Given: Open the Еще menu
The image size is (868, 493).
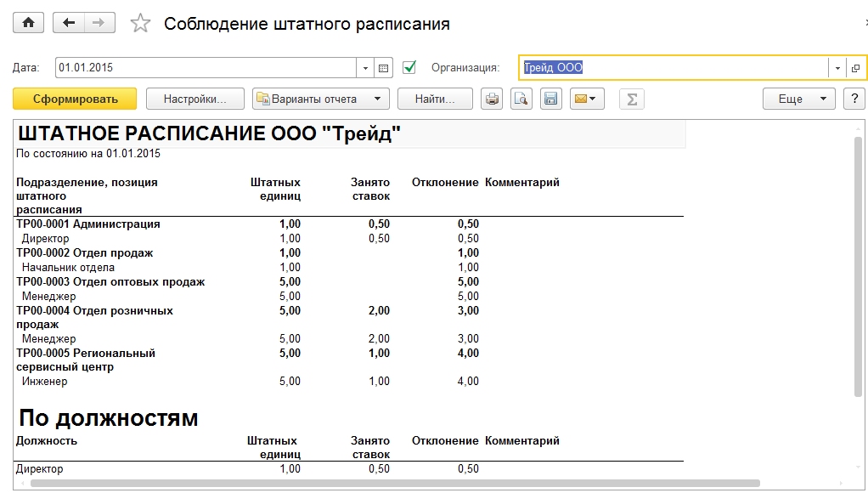Looking at the screenshot, I should coord(798,99).
